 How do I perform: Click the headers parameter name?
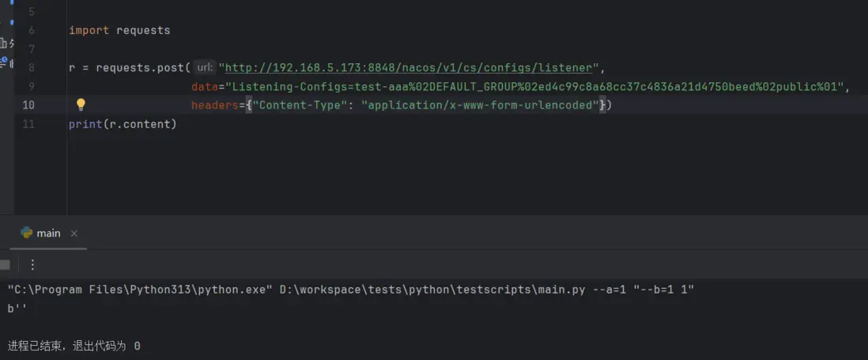(214, 105)
